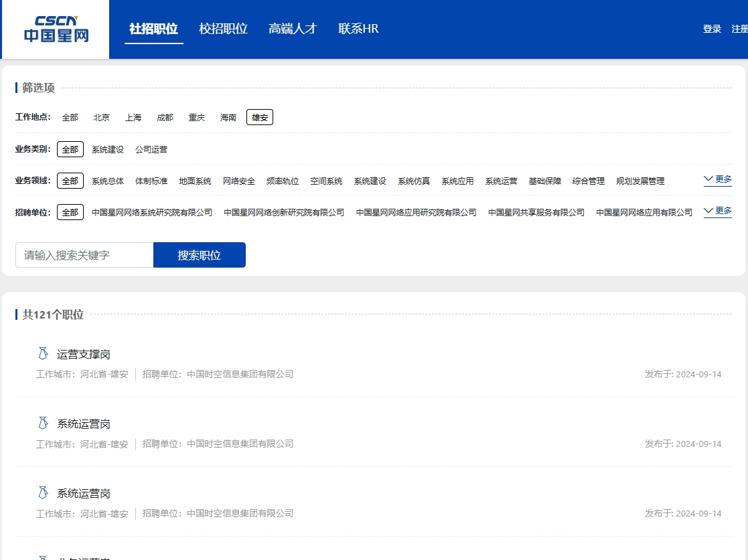Filter business field by 频率轨位
Screen dimensions: 748x560
[283, 181]
